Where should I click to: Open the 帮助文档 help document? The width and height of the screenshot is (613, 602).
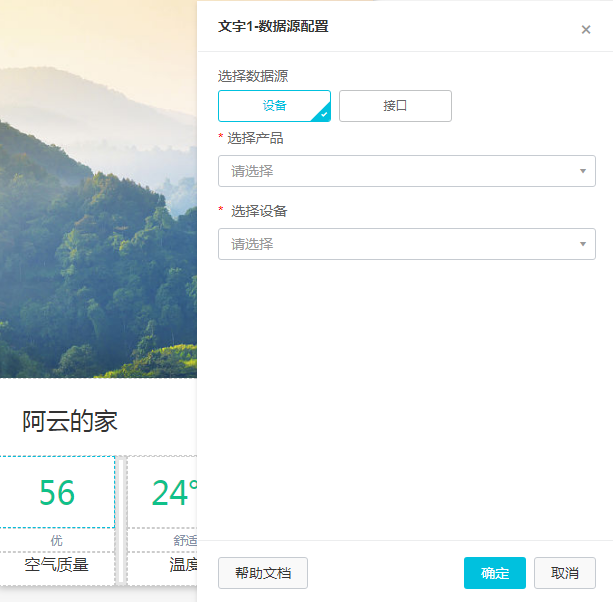click(x=263, y=573)
